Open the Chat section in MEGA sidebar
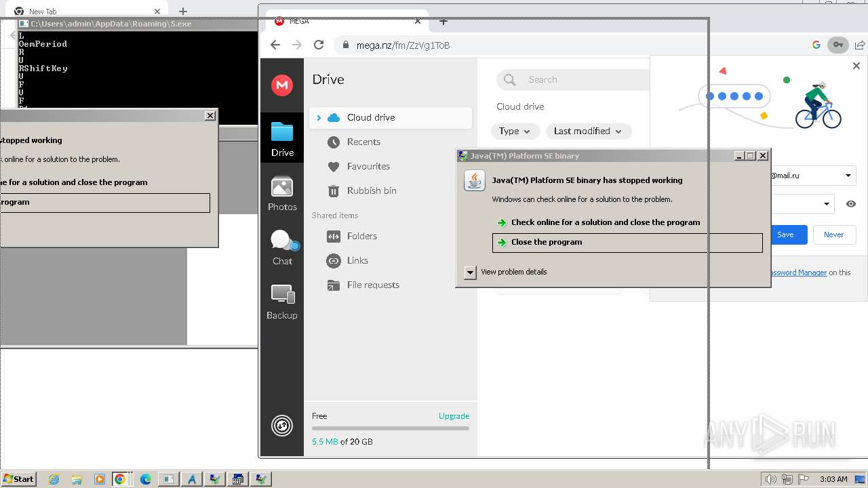The height and width of the screenshot is (488, 868). tap(282, 247)
